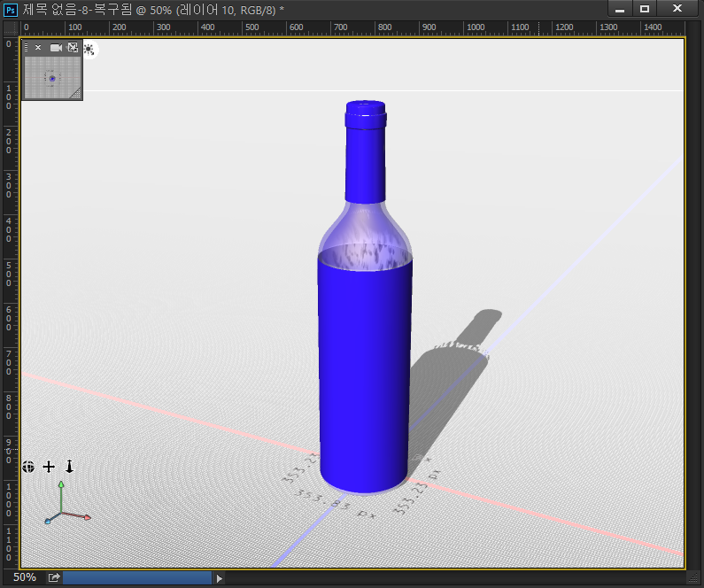Click the blue 3D bottle body

[364, 372]
